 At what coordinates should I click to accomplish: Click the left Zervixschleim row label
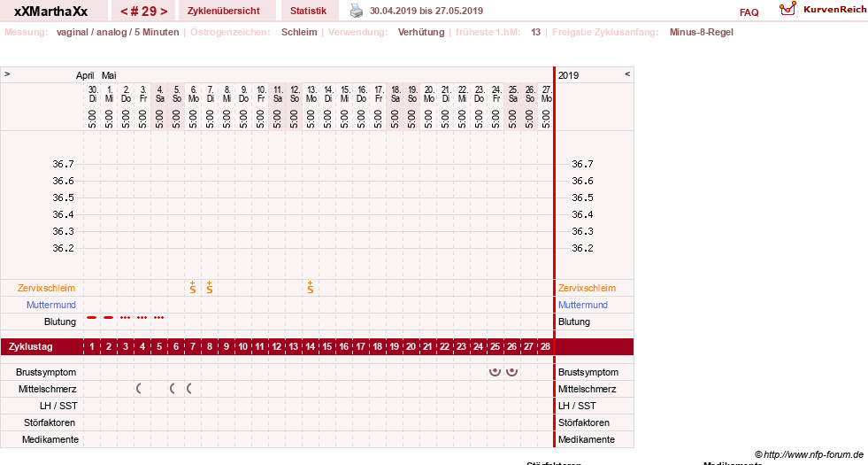[x=46, y=288]
